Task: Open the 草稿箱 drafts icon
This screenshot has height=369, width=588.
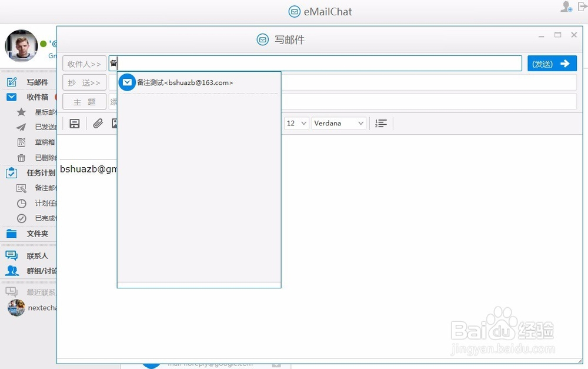Action: (21, 142)
